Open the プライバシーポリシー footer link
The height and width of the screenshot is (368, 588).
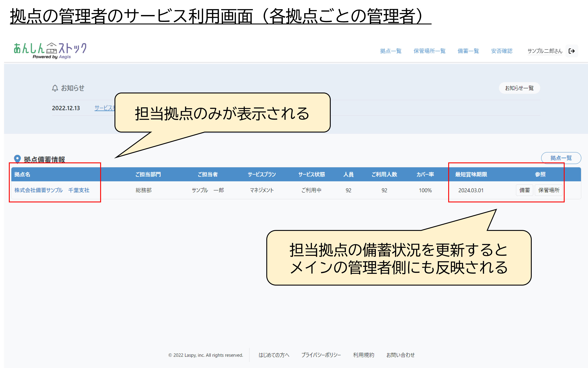coord(321,355)
